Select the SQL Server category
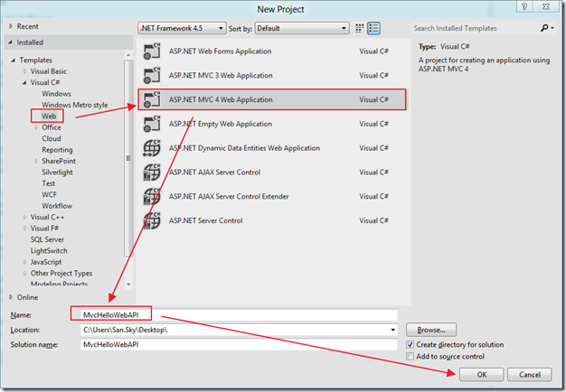 [47, 239]
